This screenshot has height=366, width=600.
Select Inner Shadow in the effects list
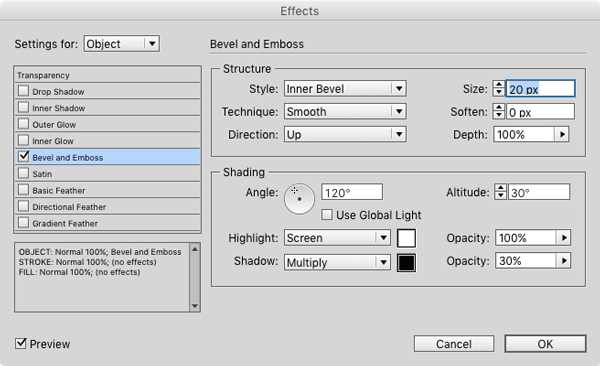108,108
